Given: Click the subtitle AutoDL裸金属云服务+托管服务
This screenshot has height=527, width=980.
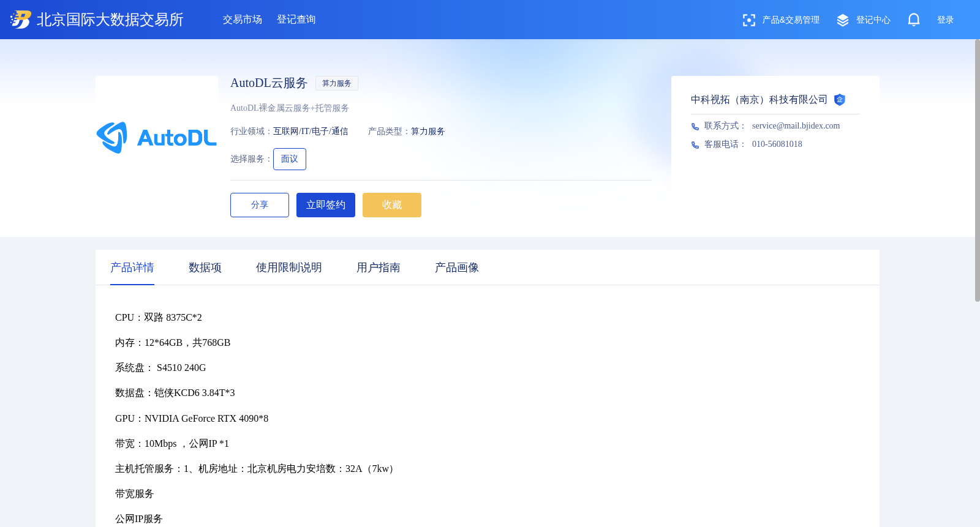Looking at the screenshot, I should pos(290,108).
